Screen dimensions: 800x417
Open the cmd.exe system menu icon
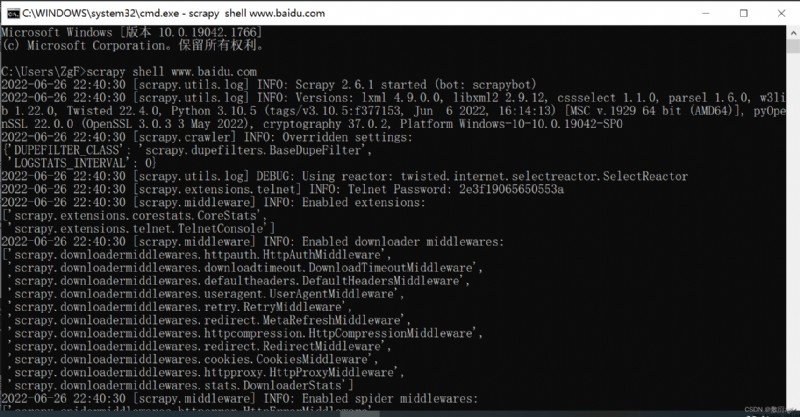pos(13,13)
